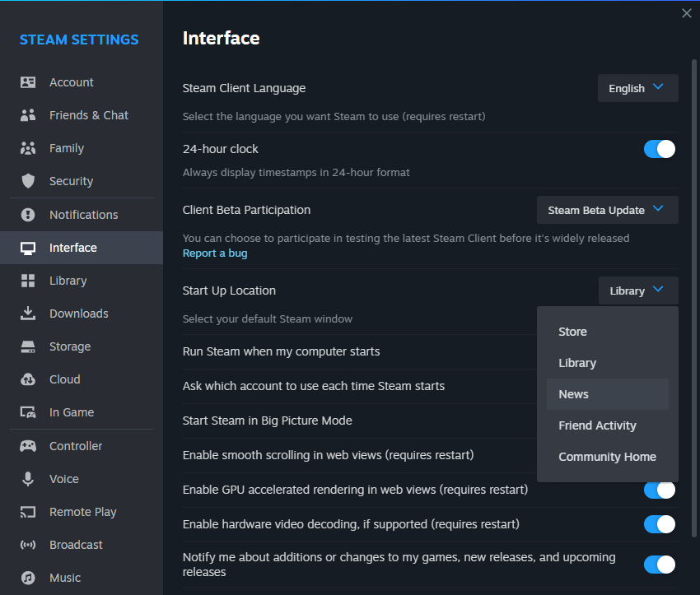The width and height of the screenshot is (700, 595).
Task: Click the Notifications bell icon
Action: (28, 215)
